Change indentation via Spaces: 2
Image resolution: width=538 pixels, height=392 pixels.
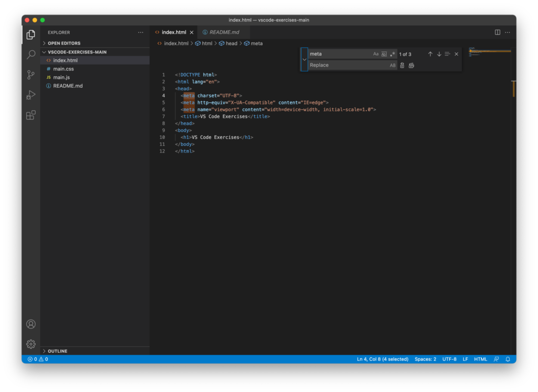(426, 359)
